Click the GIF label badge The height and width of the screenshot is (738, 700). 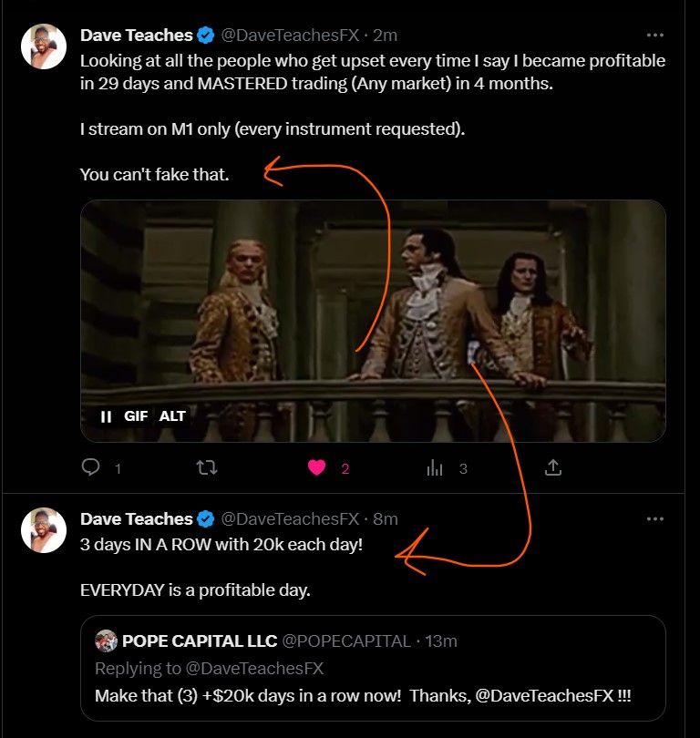tap(136, 416)
